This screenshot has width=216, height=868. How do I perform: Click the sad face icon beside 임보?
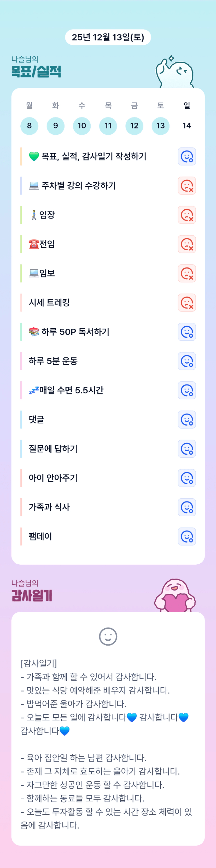tap(187, 273)
